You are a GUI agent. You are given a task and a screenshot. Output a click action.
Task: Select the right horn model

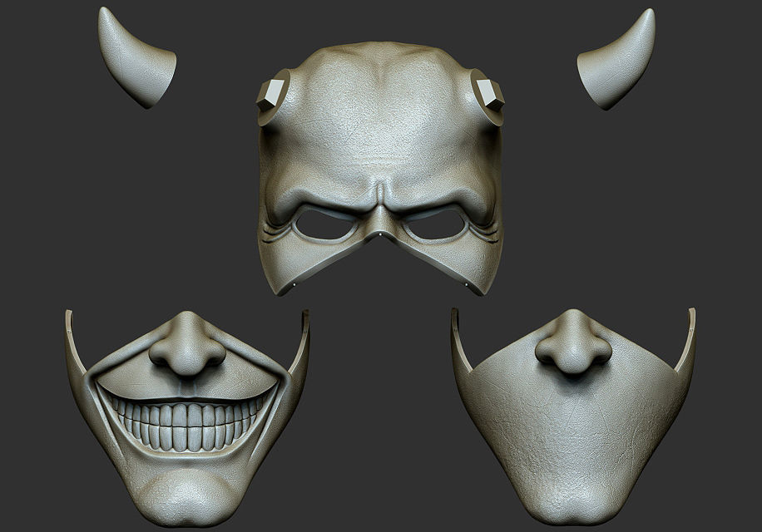coord(616,59)
